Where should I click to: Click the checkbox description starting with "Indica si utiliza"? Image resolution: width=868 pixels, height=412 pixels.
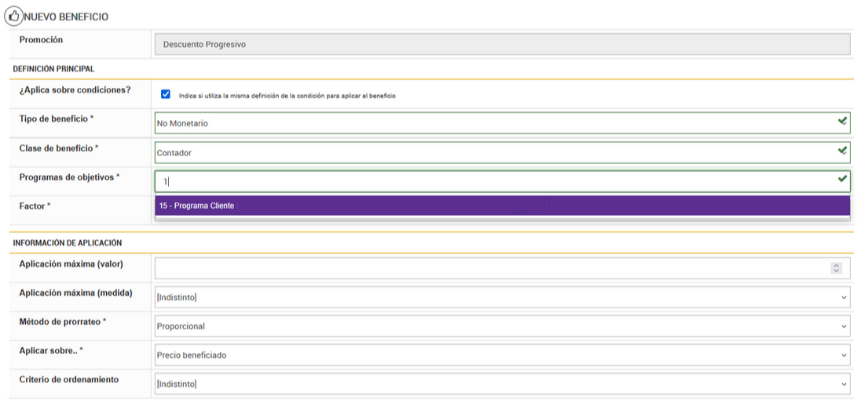pos(287,96)
